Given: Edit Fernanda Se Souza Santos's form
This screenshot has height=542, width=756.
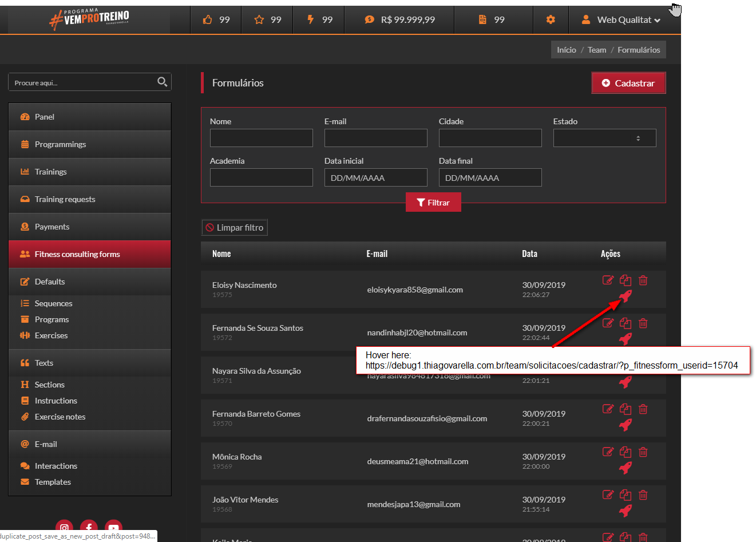Looking at the screenshot, I should tap(608, 323).
